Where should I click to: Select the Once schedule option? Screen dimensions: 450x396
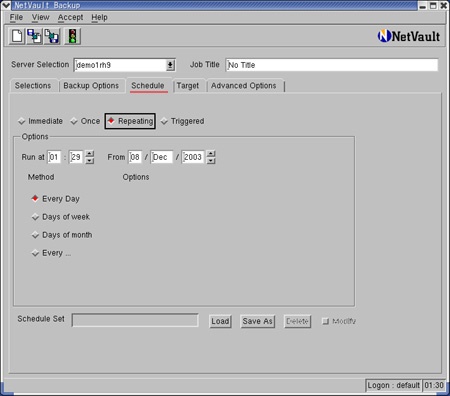[x=85, y=121]
